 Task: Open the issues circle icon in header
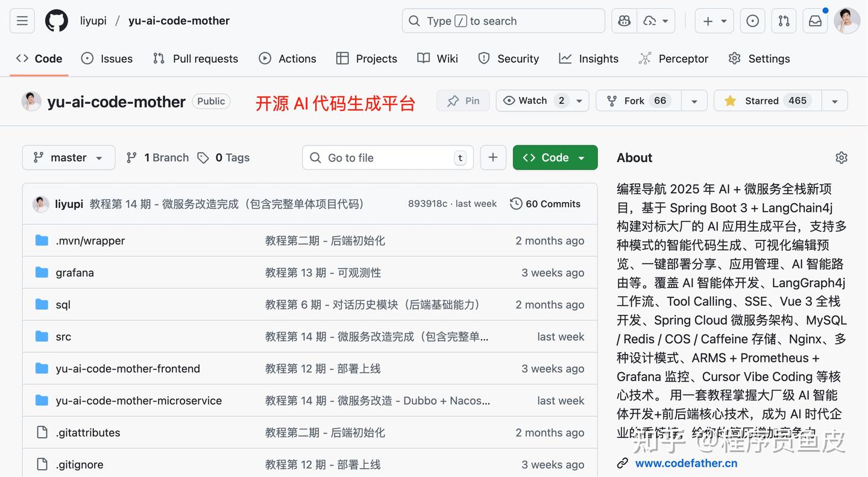(x=752, y=20)
